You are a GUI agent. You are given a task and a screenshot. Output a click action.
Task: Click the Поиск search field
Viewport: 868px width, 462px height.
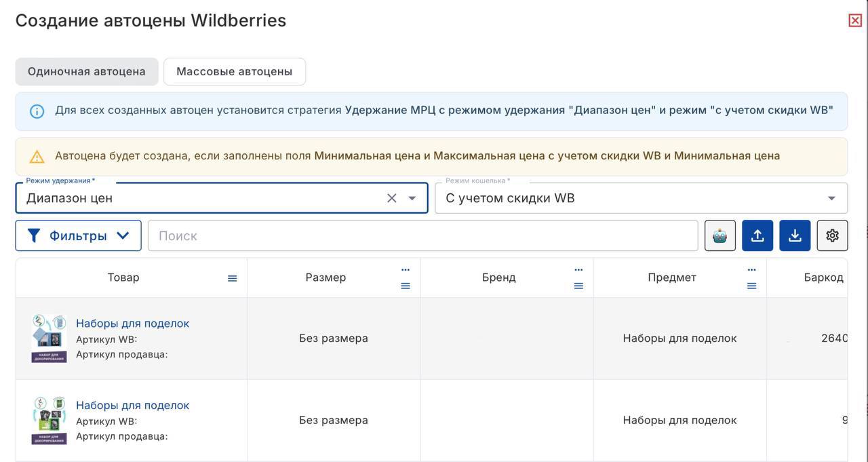click(422, 236)
